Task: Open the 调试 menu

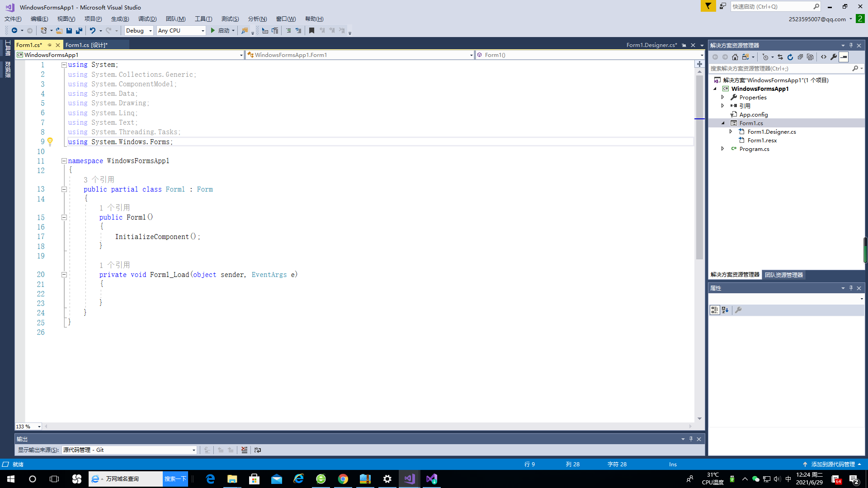Action: pos(147,19)
